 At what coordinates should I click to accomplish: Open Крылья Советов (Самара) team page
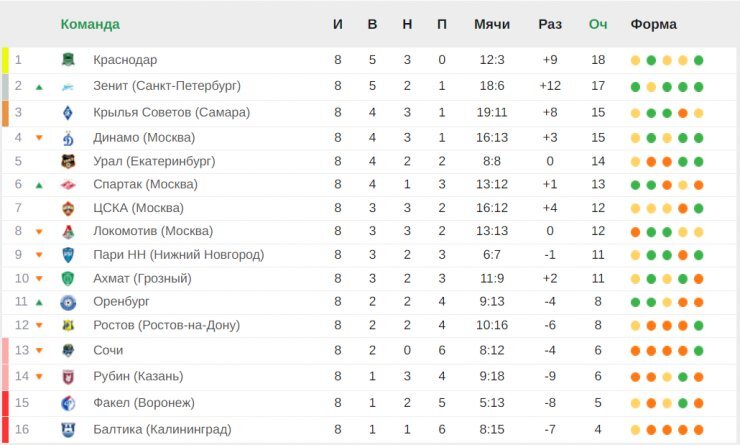pyautogui.click(x=171, y=112)
